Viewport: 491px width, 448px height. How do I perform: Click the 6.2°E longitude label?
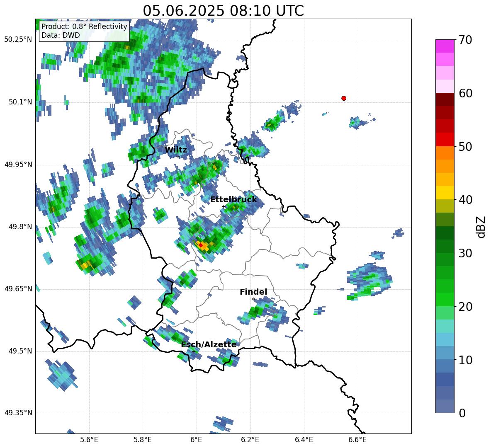250,440
